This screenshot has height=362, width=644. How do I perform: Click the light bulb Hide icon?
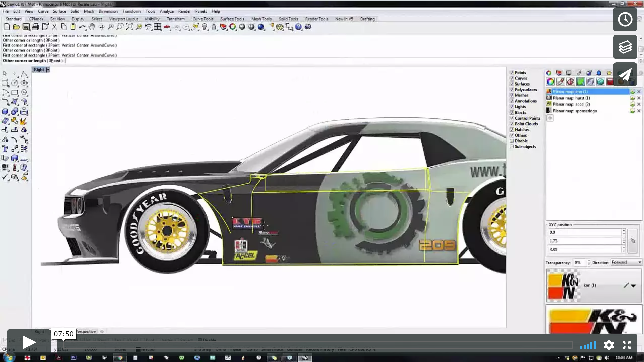(x=204, y=27)
